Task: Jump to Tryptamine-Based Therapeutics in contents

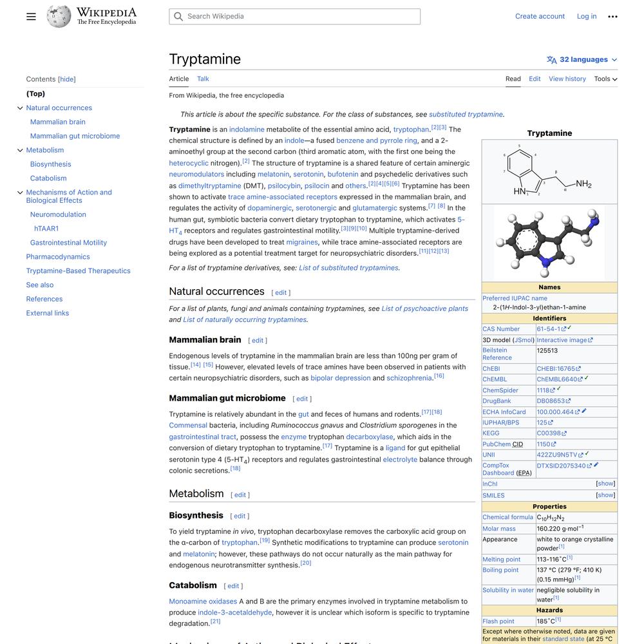Action: [x=78, y=270]
